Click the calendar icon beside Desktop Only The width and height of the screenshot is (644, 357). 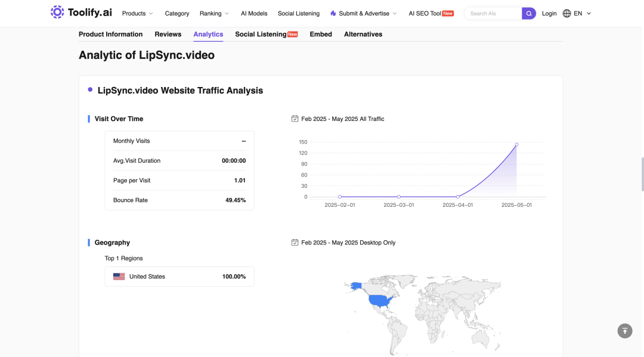295,243
